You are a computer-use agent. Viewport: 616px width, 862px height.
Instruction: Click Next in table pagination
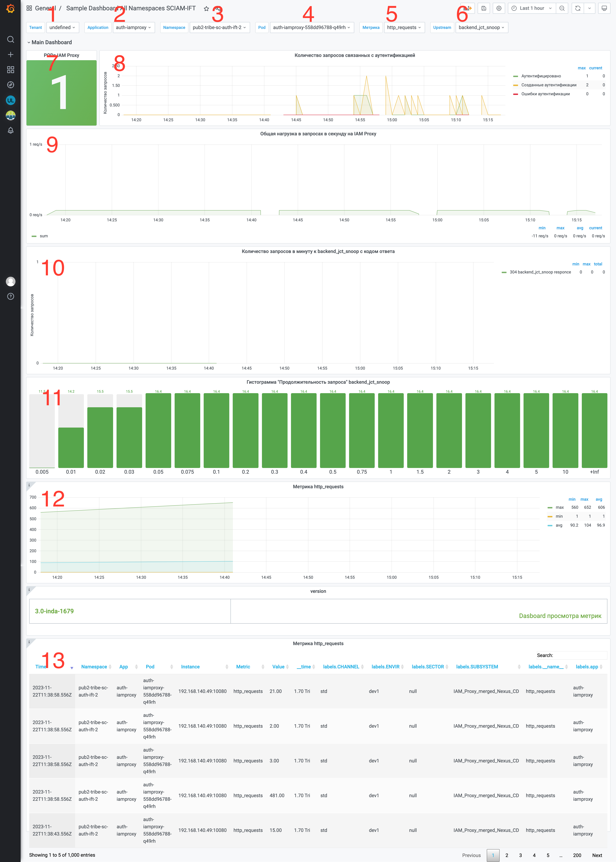[x=597, y=855]
